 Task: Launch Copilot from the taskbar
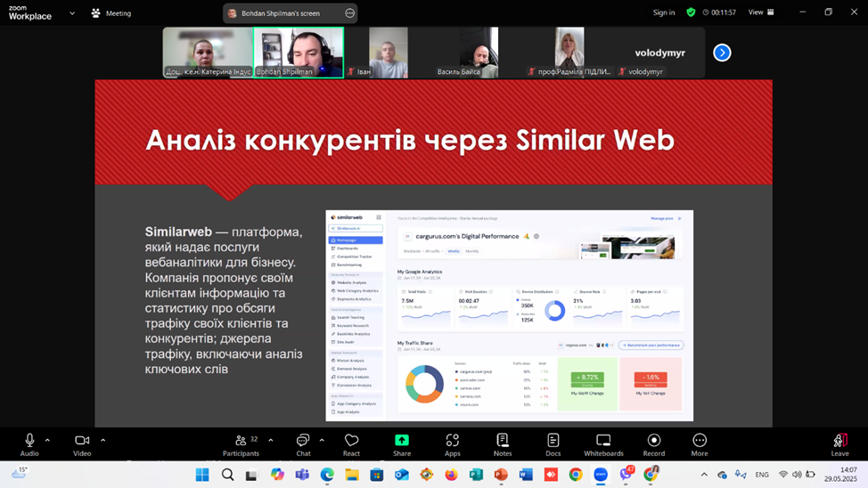pos(277,475)
